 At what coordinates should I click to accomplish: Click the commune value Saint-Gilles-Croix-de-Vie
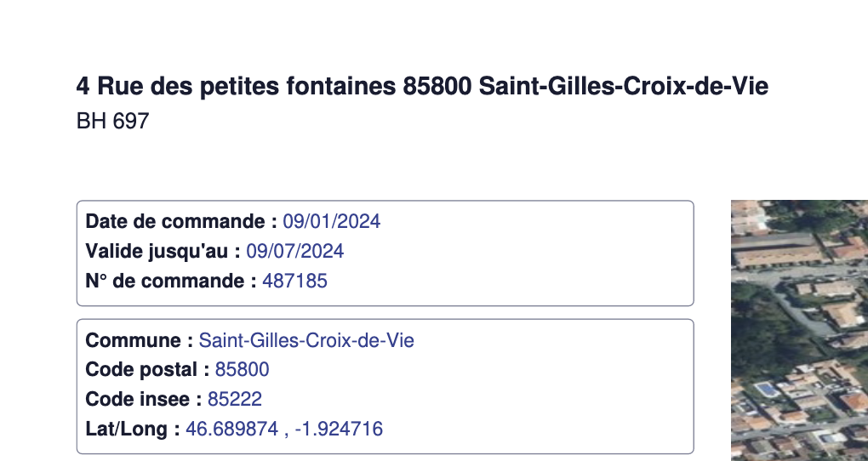tap(306, 340)
